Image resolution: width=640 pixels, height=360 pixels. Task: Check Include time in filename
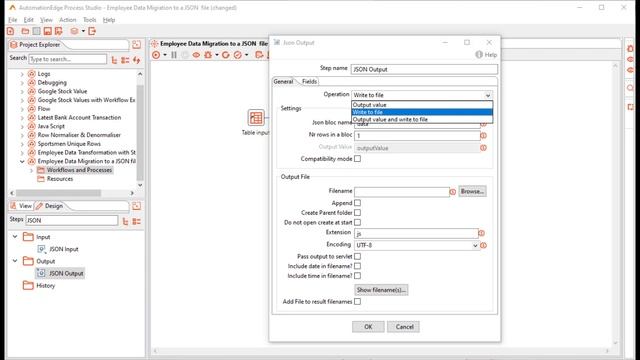point(358,276)
